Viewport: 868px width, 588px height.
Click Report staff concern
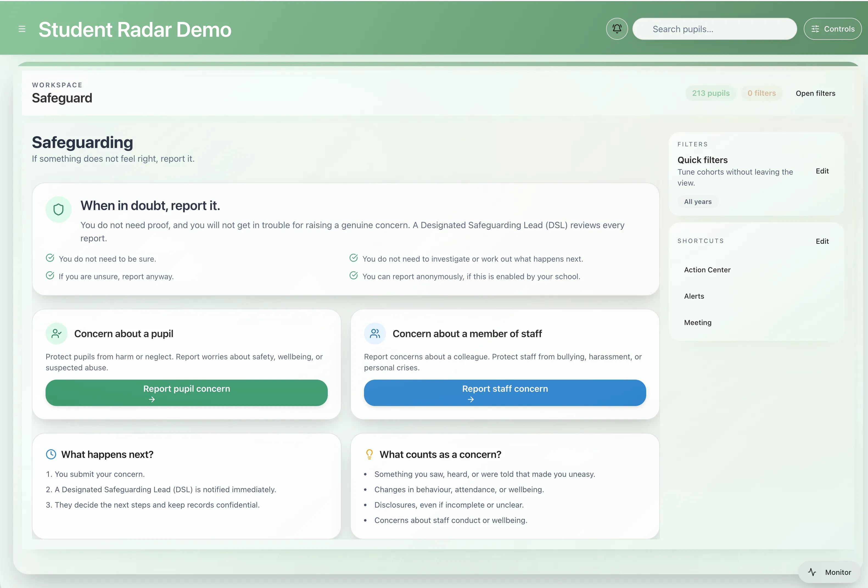click(x=505, y=393)
